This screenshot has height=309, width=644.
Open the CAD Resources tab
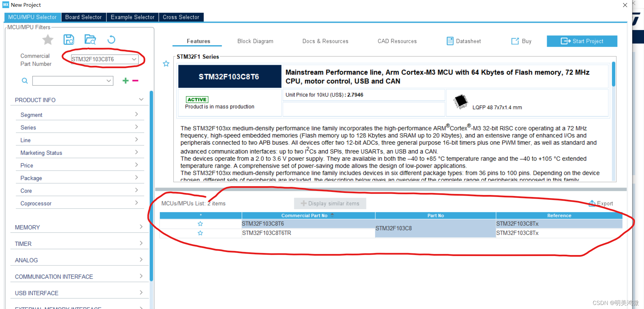click(x=397, y=41)
